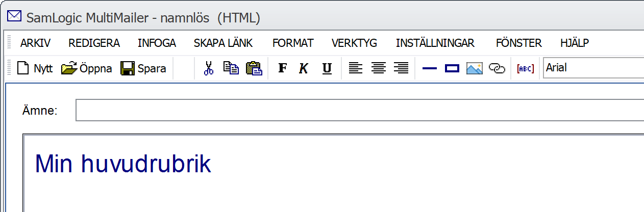
Task: Click the Cut scissors icon
Action: 208,68
